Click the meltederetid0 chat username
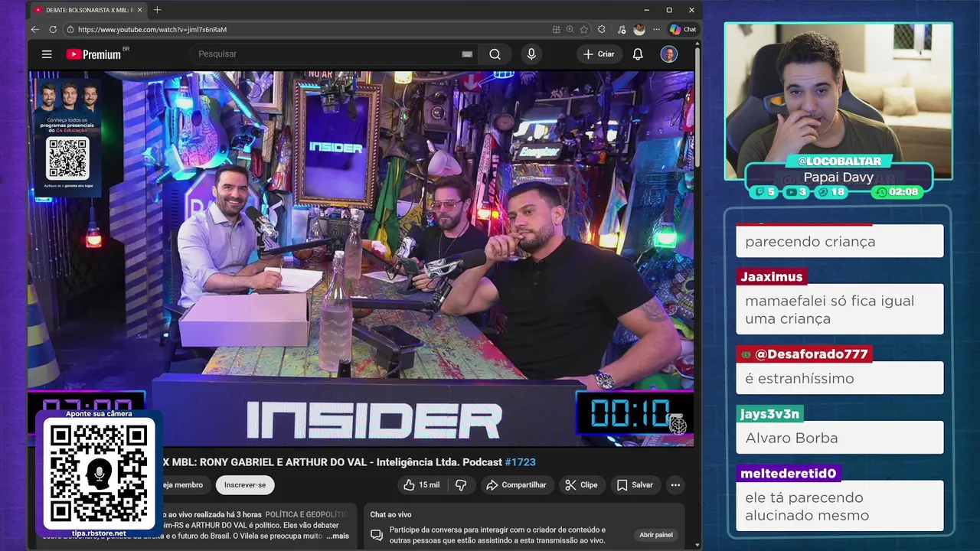The image size is (980, 551). pos(788,474)
